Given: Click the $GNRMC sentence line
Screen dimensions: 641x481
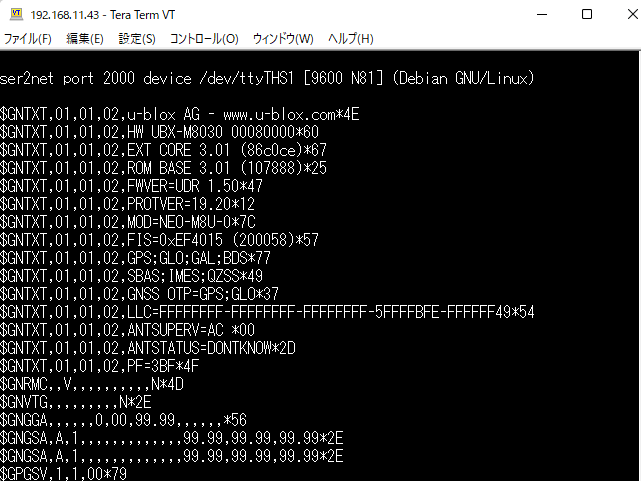Looking at the screenshot, I should [92, 384].
